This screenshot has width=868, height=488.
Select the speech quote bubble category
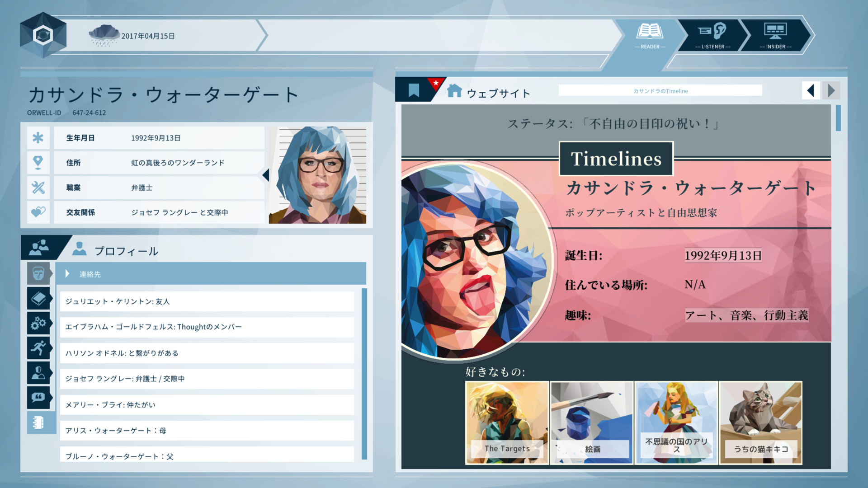pyautogui.click(x=38, y=398)
